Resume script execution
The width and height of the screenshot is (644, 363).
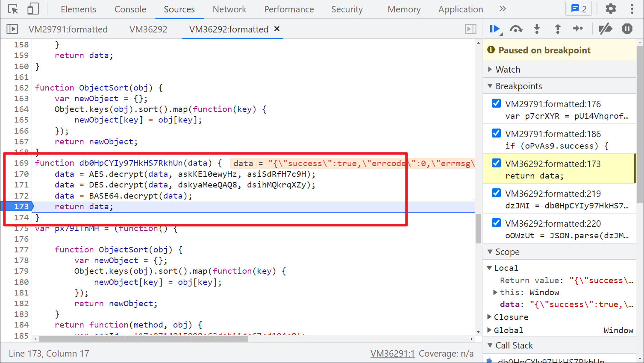click(x=495, y=29)
